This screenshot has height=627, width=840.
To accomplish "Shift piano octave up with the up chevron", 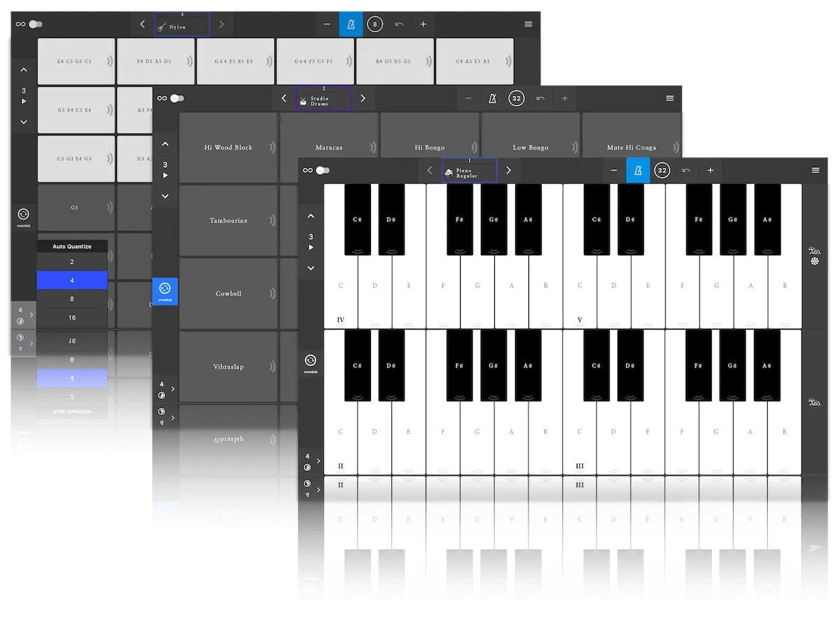I will coord(311,216).
